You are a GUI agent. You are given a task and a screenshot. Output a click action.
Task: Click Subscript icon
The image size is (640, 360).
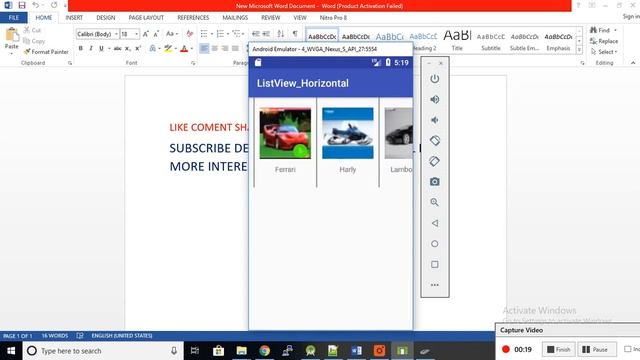tap(128, 49)
